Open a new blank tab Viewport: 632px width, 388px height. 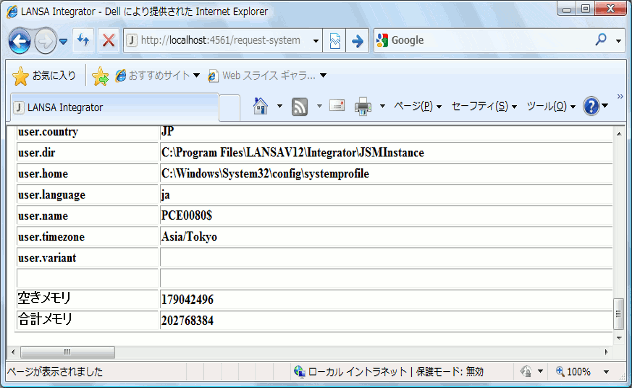click(230, 108)
